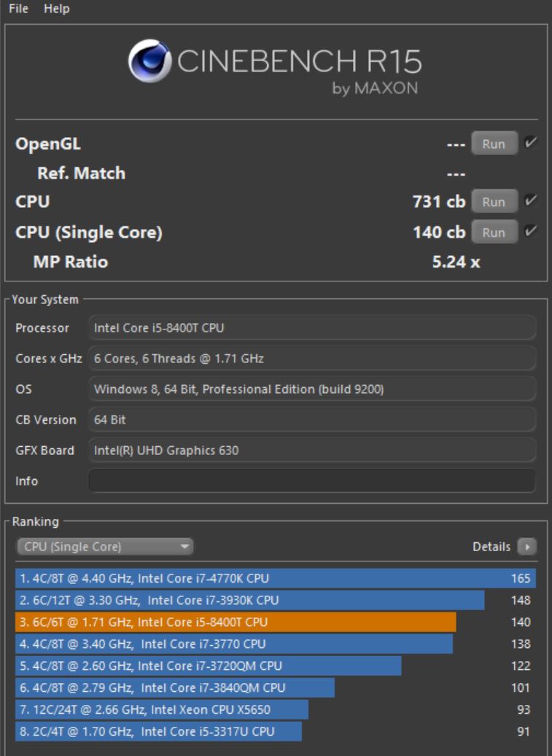The height and width of the screenshot is (756, 552).
Task: Toggle the CPU test checkbox
Action: [530, 200]
